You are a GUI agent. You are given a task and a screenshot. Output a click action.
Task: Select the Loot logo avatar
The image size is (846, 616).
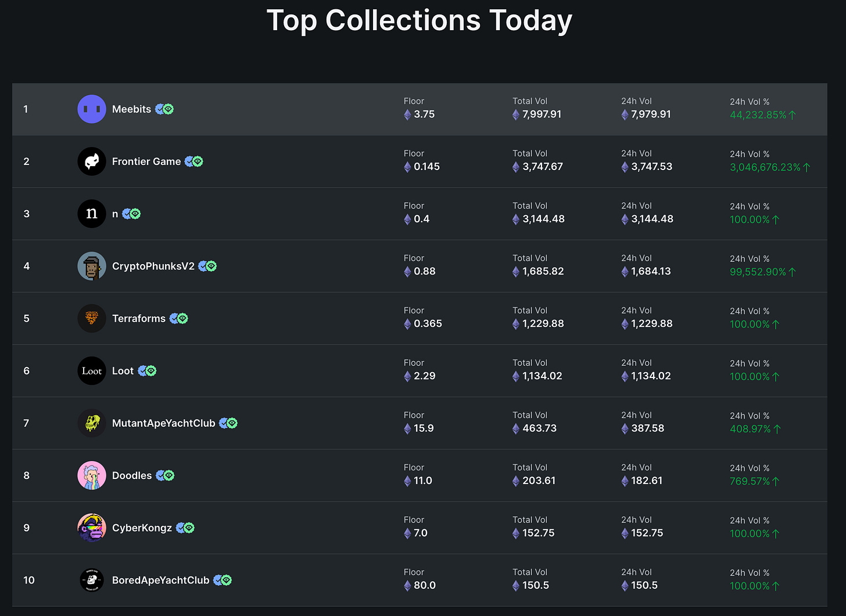tap(92, 370)
